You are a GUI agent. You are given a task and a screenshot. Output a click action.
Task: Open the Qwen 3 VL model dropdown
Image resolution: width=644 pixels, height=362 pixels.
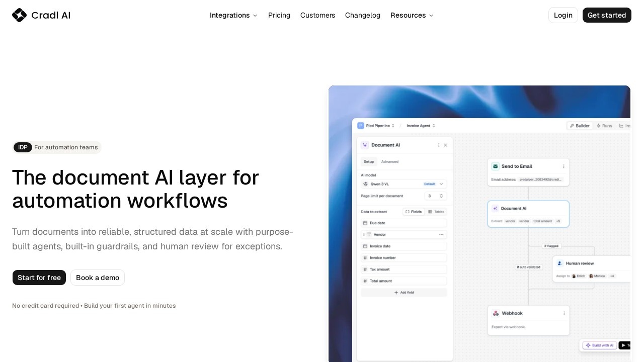(x=404, y=184)
